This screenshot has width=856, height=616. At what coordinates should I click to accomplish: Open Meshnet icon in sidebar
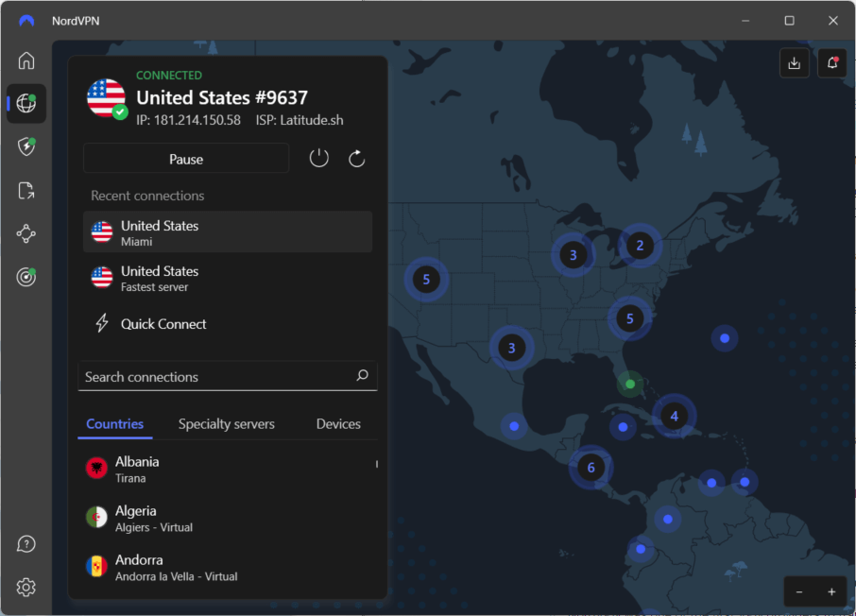pyautogui.click(x=26, y=233)
